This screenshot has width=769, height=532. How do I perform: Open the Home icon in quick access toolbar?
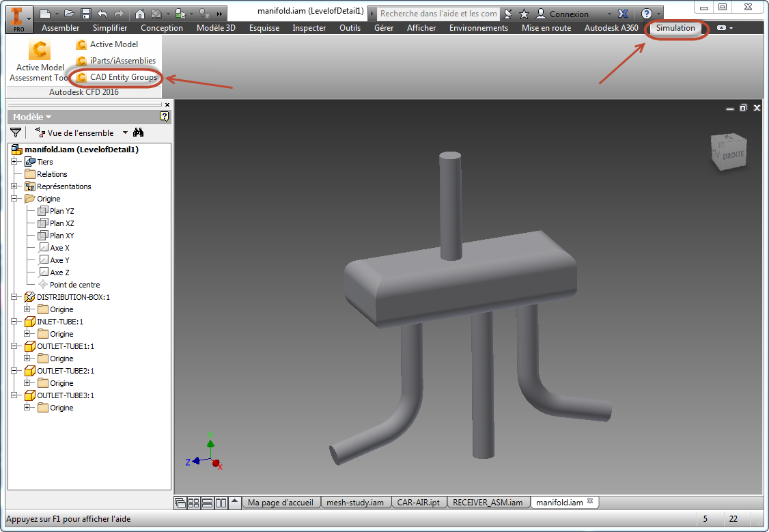(140, 14)
